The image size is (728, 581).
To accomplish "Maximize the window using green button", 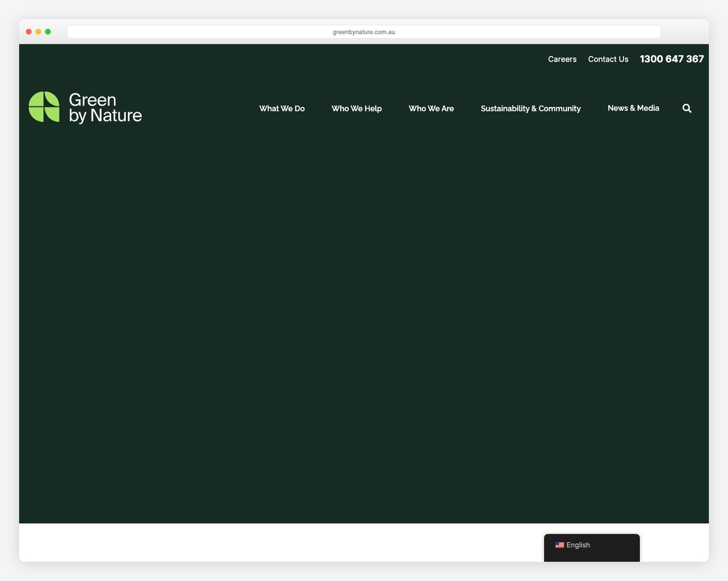I will (x=48, y=32).
